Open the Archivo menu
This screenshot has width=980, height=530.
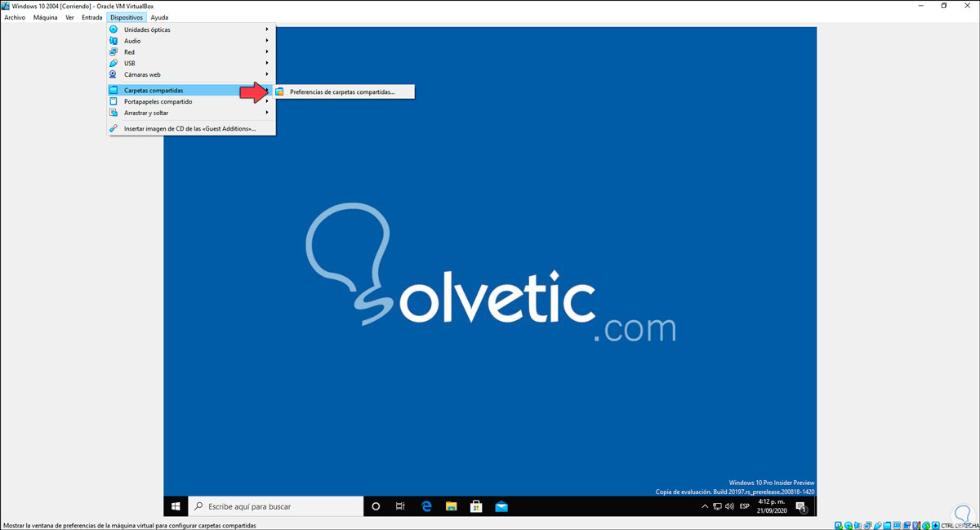click(x=15, y=17)
